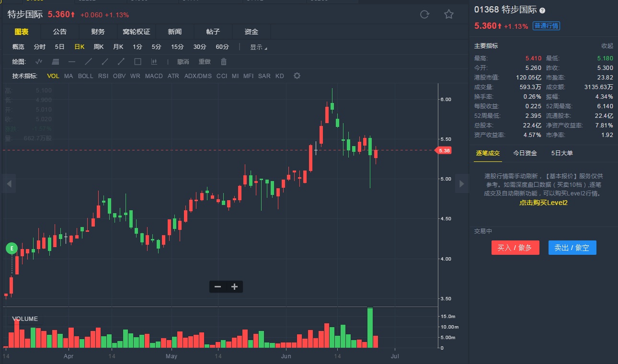618x364 pixels.
Task: Zoom out the chart with minus
Action: click(x=218, y=286)
